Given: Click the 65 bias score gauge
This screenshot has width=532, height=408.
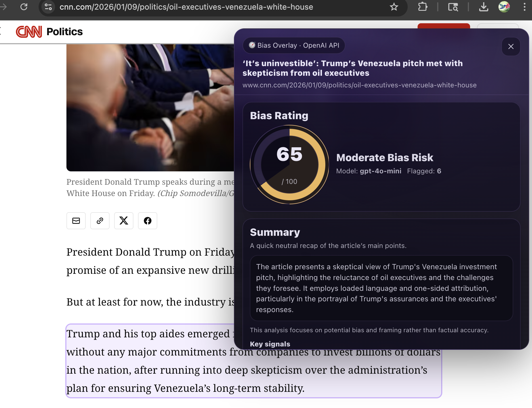Looking at the screenshot, I should coord(290,165).
